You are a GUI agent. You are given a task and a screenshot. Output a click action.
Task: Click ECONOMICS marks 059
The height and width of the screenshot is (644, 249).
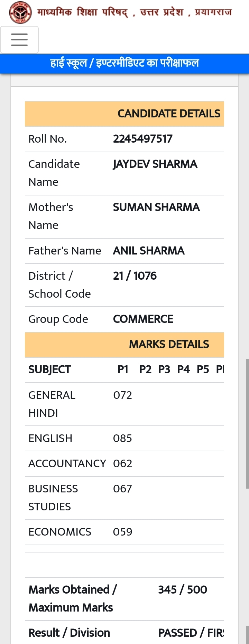pyautogui.click(x=122, y=532)
